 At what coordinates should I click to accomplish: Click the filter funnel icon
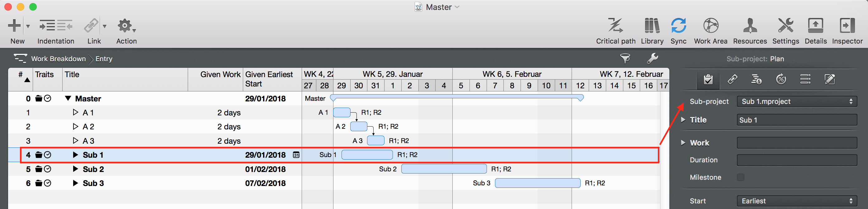[x=625, y=58]
